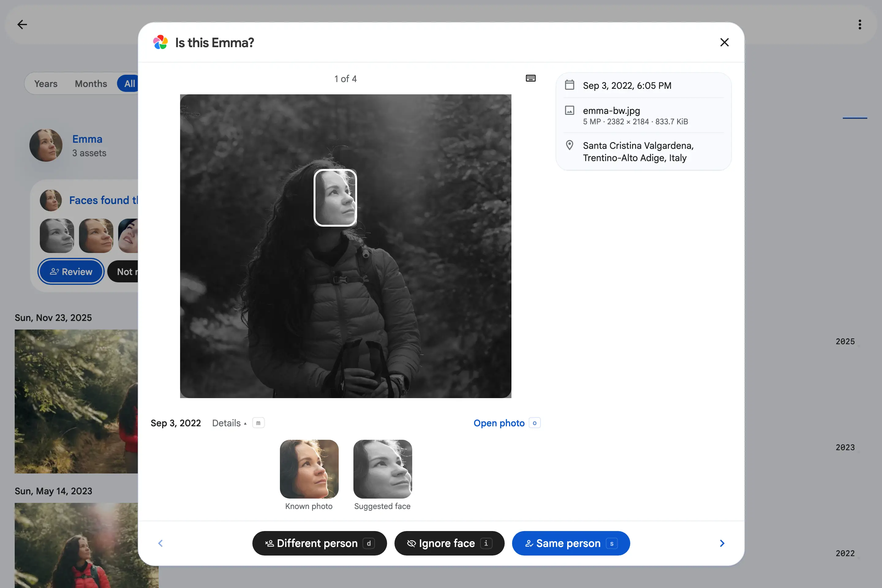The height and width of the screenshot is (588, 882).
Task: Click the 'Sun, May 14, 2023' date header
Action: [x=53, y=491]
